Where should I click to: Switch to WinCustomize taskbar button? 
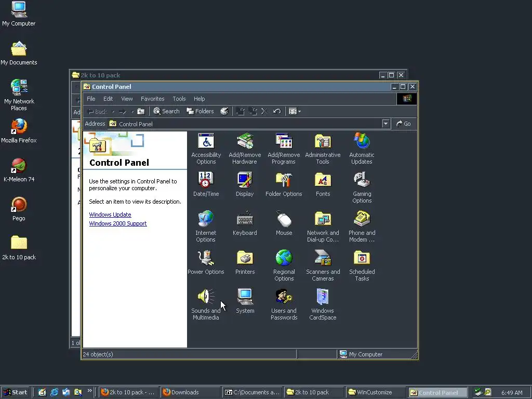(376, 392)
